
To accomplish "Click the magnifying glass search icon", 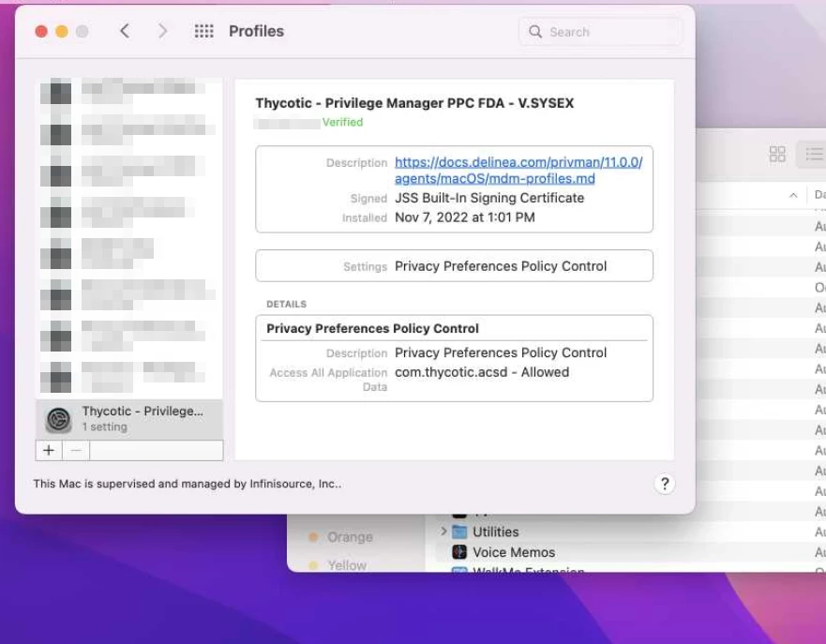I will [534, 32].
